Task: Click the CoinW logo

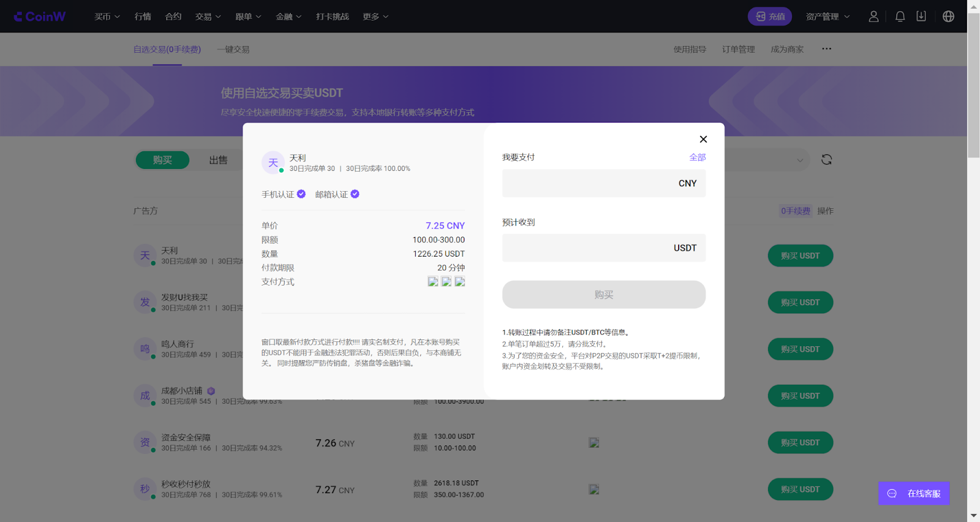Action: [40, 17]
